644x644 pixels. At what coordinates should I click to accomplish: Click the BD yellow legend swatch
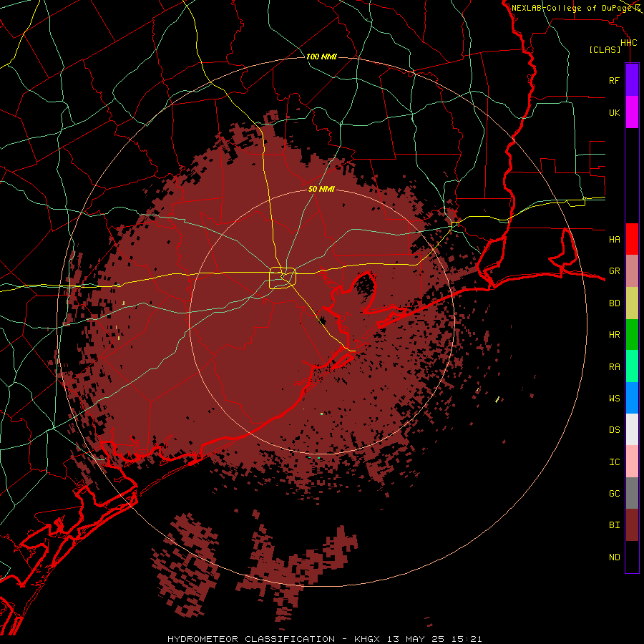(632, 303)
